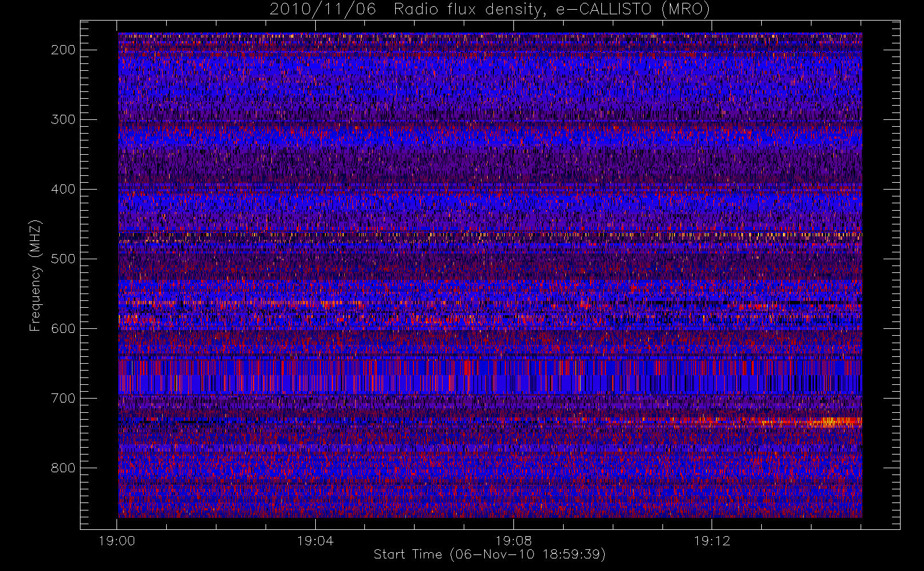The image size is (924, 571).
Task: Click the 400 frequency tick label
Action: pos(63,189)
